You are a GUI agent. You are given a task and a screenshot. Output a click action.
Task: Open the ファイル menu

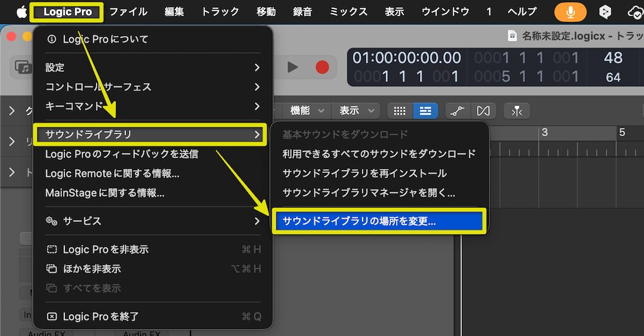coord(128,12)
